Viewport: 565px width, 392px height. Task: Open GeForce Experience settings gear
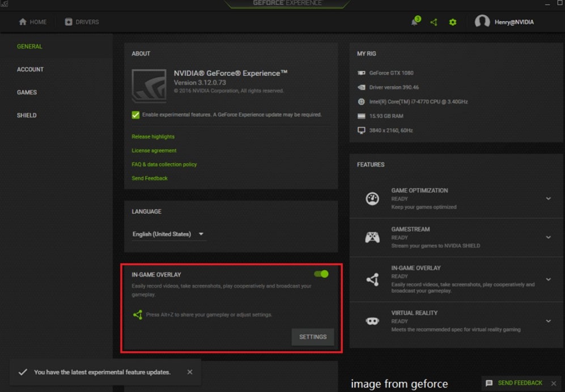pos(452,22)
